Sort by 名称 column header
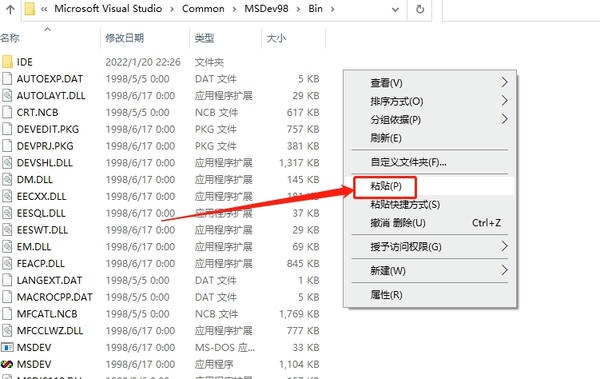Screen dimensions: 600x379 (x=10, y=38)
